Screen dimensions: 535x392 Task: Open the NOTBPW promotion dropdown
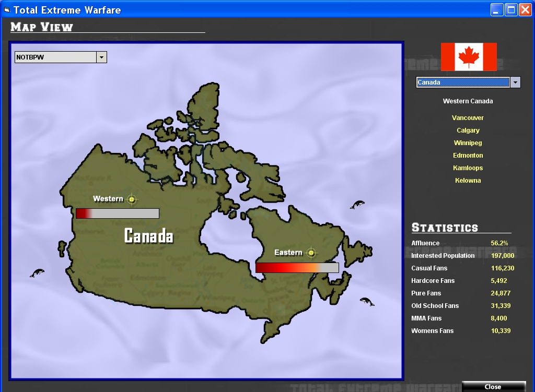[x=102, y=57]
